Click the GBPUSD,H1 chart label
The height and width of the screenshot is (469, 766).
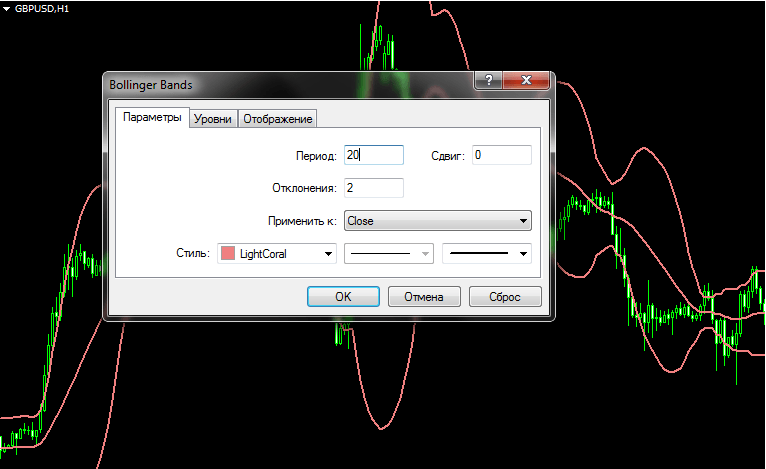(44, 8)
